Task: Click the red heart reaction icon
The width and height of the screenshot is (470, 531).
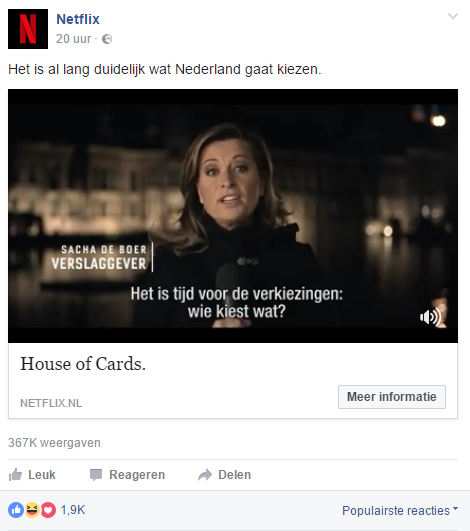Action: tap(48, 510)
